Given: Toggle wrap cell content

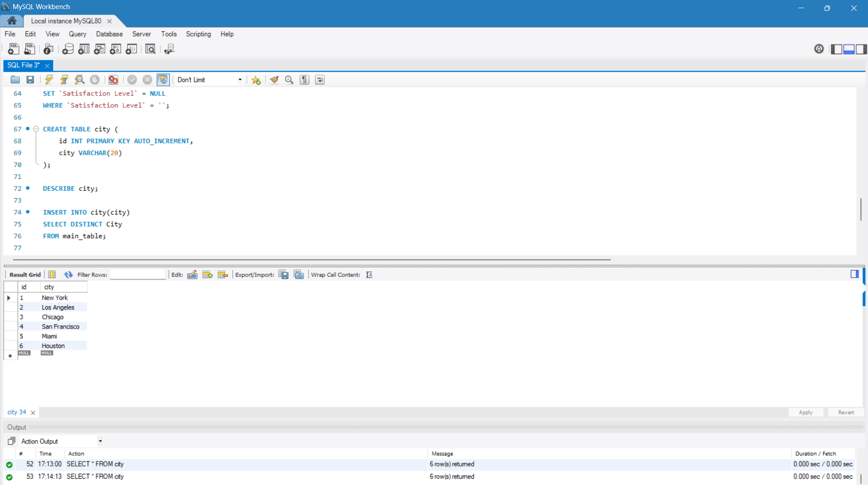Looking at the screenshot, I should (x=369, y=275).
